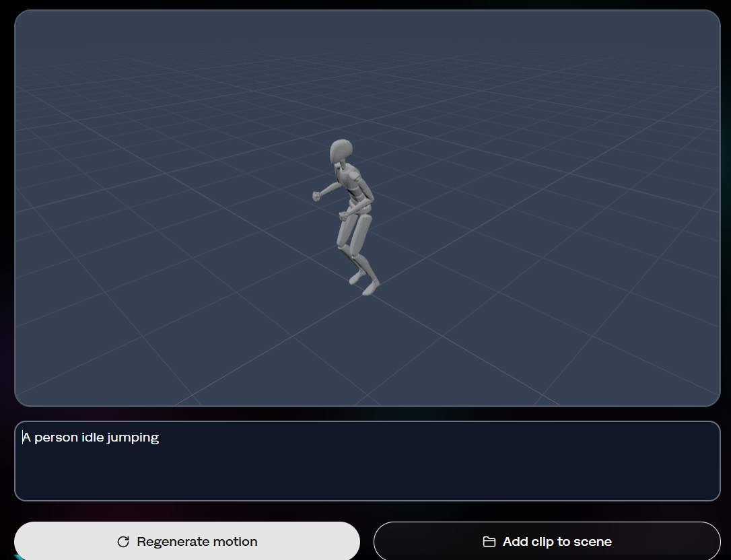Click the Regenerate motion button

click(187, 541)
